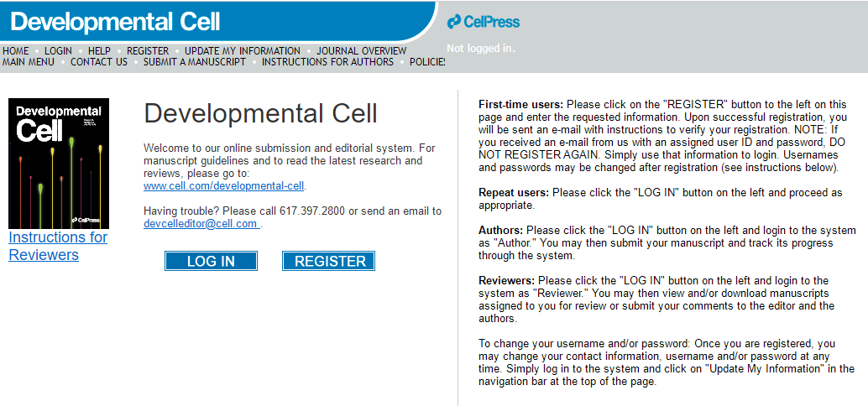Viewport: 868px width, 406px height.
Task: Open the Developmental Cell journal cover thumbnail
Action: (x=59, y=164)
